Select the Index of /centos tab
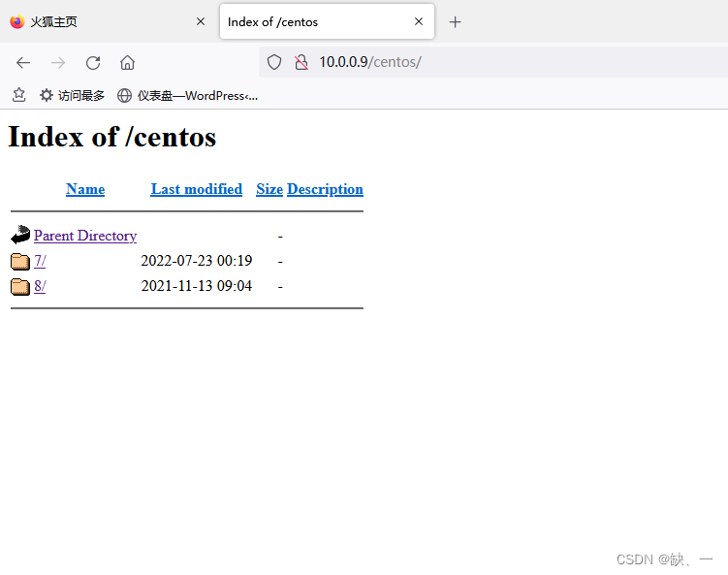This screenshot has height=575, width=728. pos(327,21)
